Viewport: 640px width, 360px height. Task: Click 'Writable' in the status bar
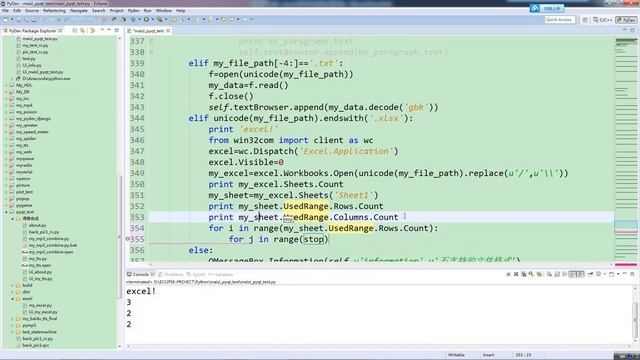456,355
